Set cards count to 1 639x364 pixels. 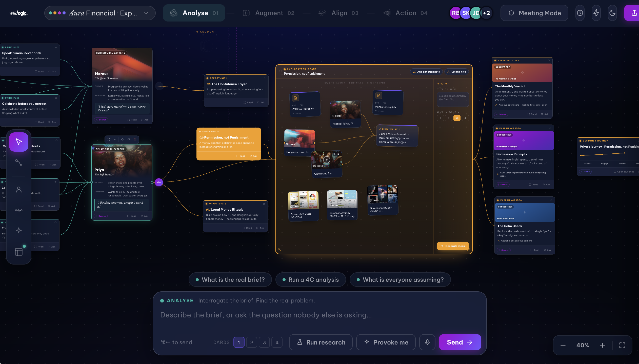(239, 342)
